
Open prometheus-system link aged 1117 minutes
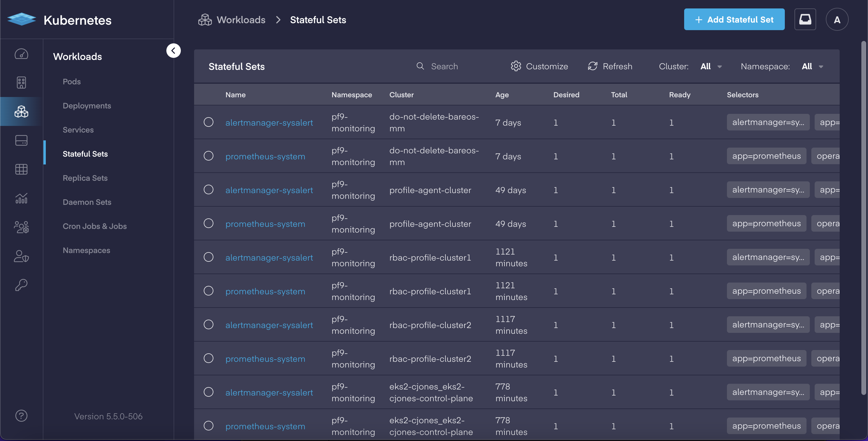point(265,359)
